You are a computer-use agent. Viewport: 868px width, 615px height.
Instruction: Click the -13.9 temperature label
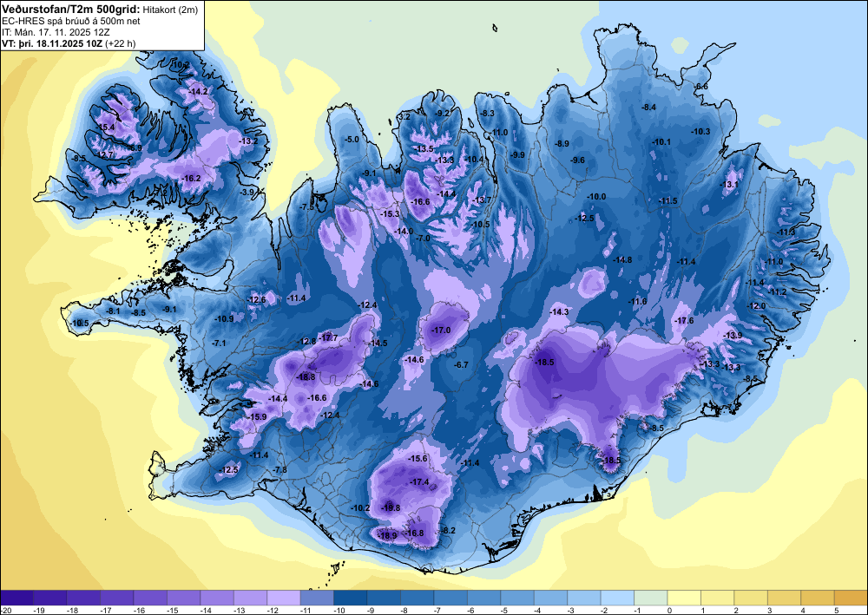pyautogui.click(x=733, y=336)
